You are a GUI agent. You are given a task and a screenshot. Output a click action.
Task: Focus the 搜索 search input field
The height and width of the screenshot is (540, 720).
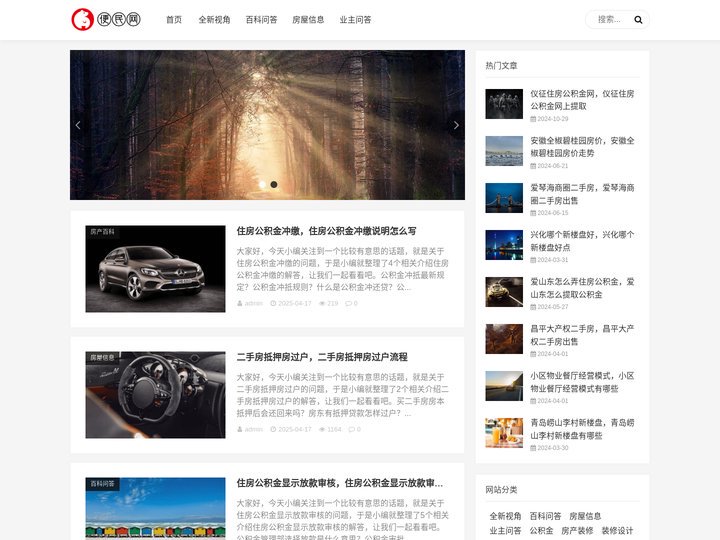[x=611, y=20]
